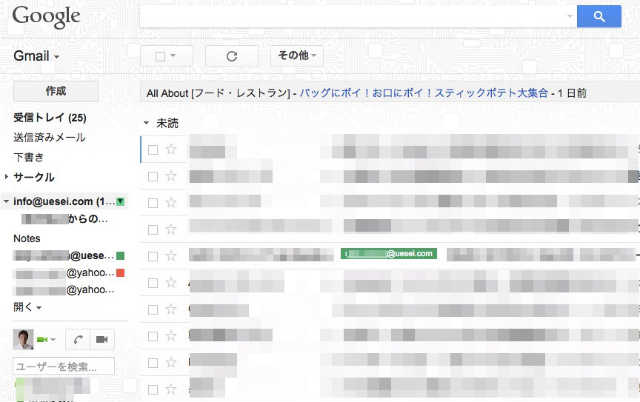
Task: Open the その他 (More) dropdown
Action: tap(297, 56)
